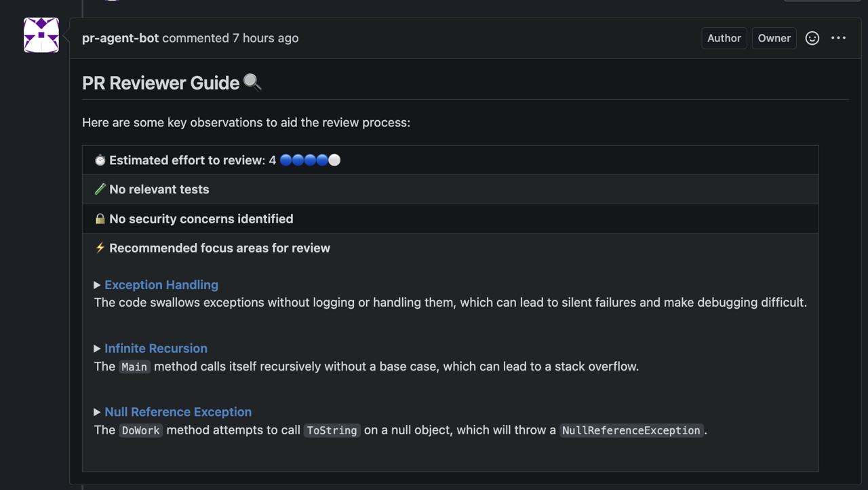Image resolution: width=868 pixels, height=490 pixels.
Task: Expand the Infinite Recursion details triangle
Action: tap(97, 349)
